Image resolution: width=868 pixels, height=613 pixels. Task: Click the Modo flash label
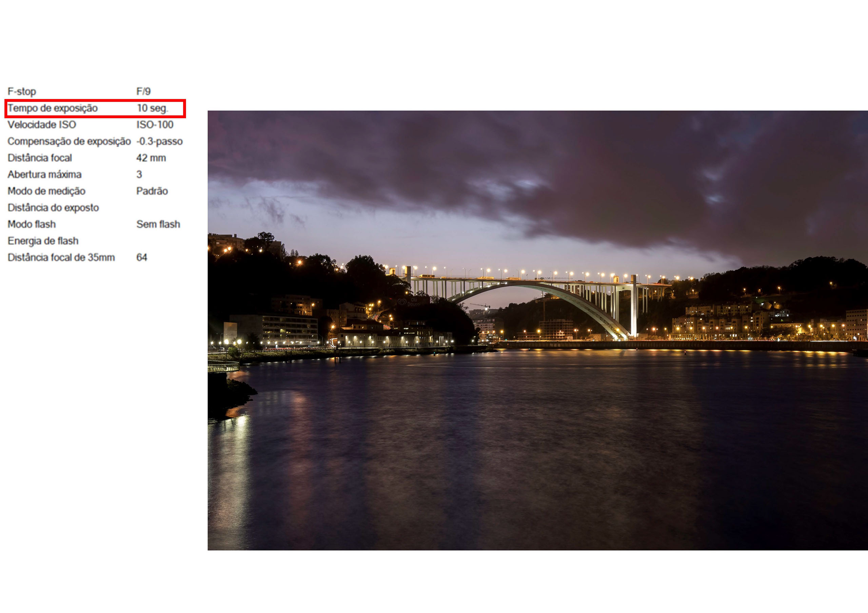pyautogui.click(x=32, y=224)
